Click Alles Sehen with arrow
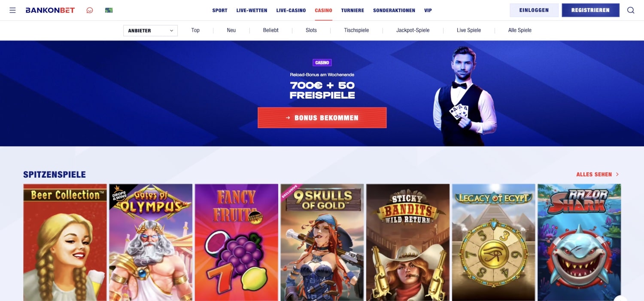Screen dimensions: 644x301 (598, 175)
